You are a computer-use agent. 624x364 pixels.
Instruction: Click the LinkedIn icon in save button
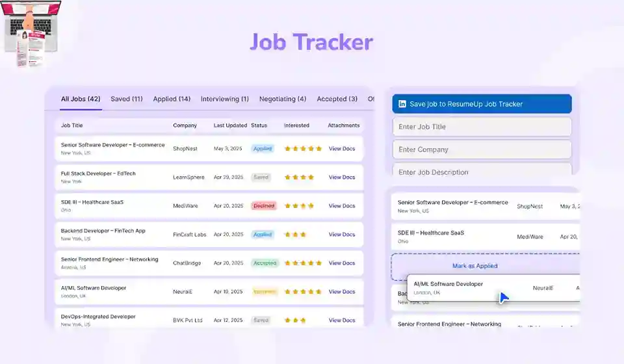point(402,104)
